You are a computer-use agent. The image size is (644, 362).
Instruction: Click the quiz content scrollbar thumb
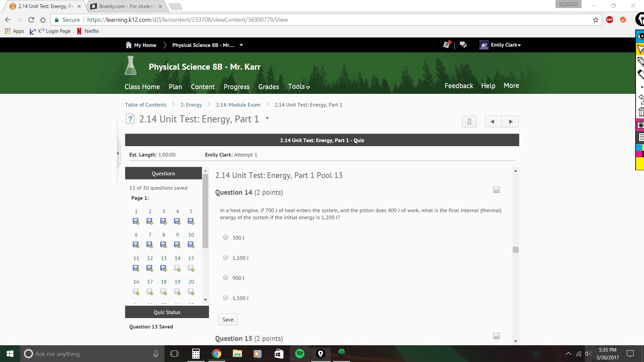click(x=516, y=250)
